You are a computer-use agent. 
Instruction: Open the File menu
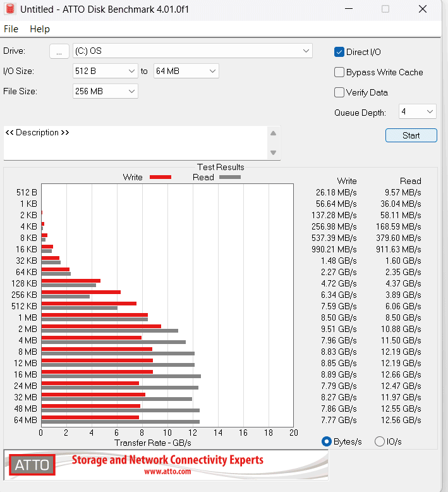coord(11,29)
